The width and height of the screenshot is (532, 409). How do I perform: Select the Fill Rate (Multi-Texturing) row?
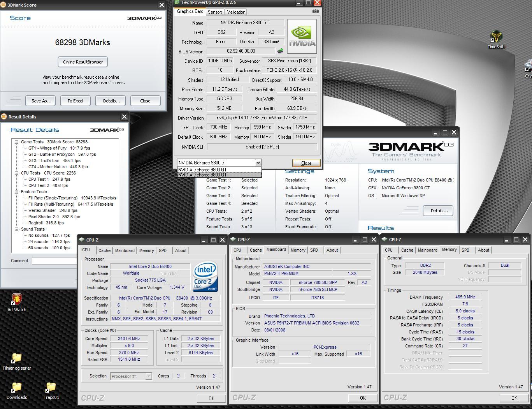pyautogui.click(x=71, y=204)
